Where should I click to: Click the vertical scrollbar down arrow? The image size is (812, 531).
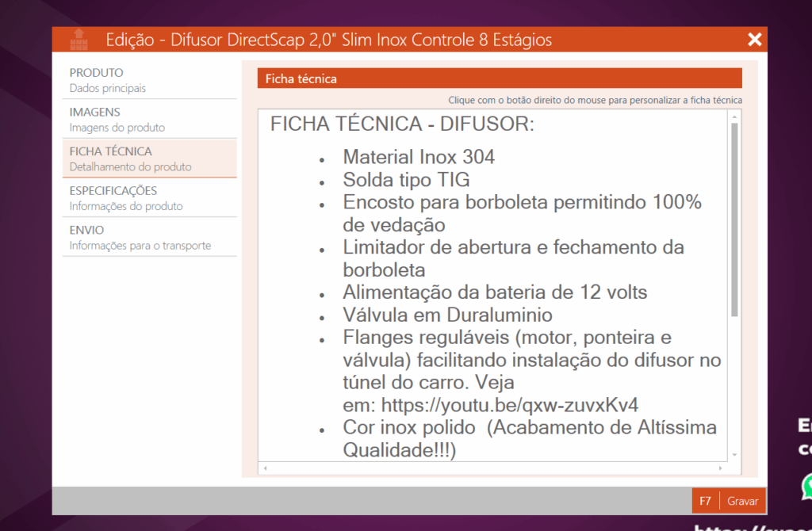coord(734,454)
